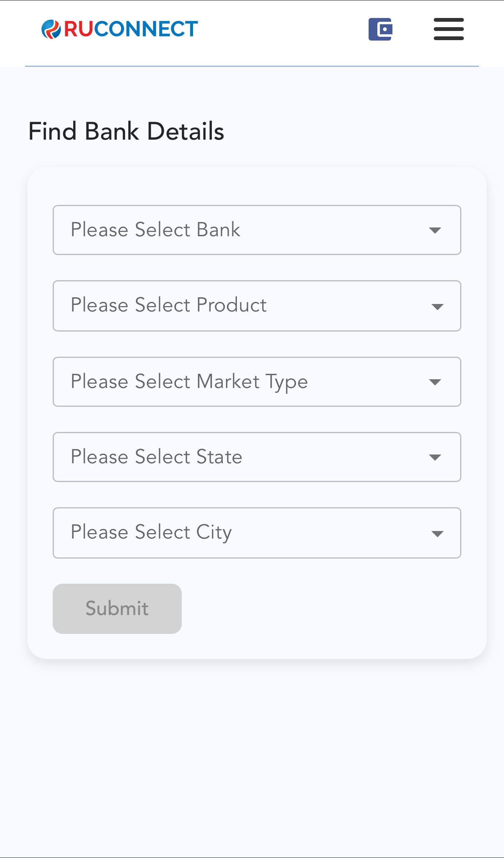This screenshot has height=858, width=504.
Task: Open the hamburger navigation menu
Action: pyautogui.click(x=448, y=29)
